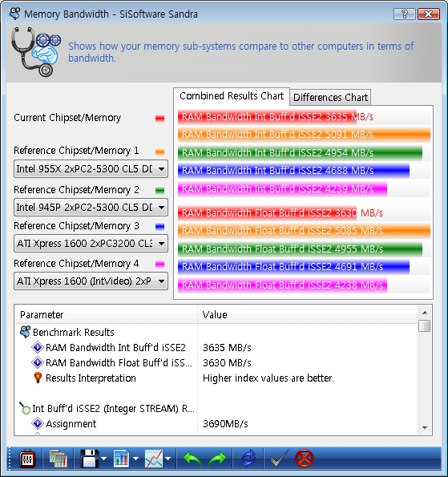Select the Combined Results Chart tab

(232, 96)
